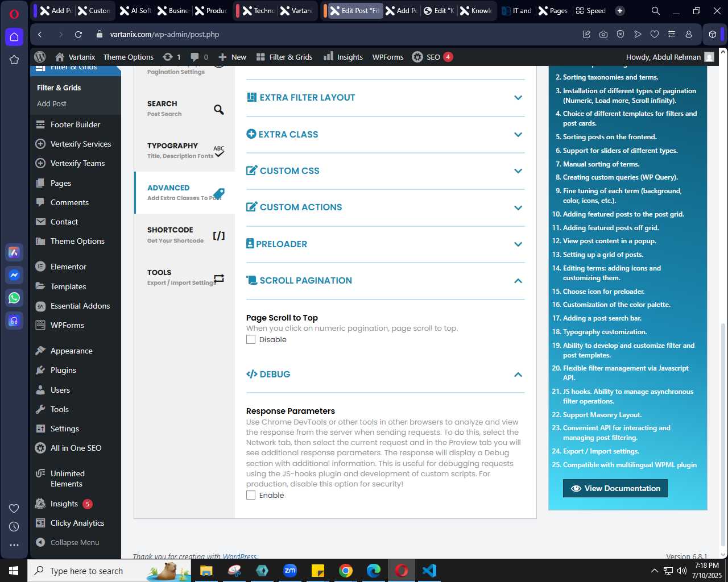This screenshot has height=582, width=728.
Task: Collapse the Scroll Pagination section
Action: click(385, 281)
